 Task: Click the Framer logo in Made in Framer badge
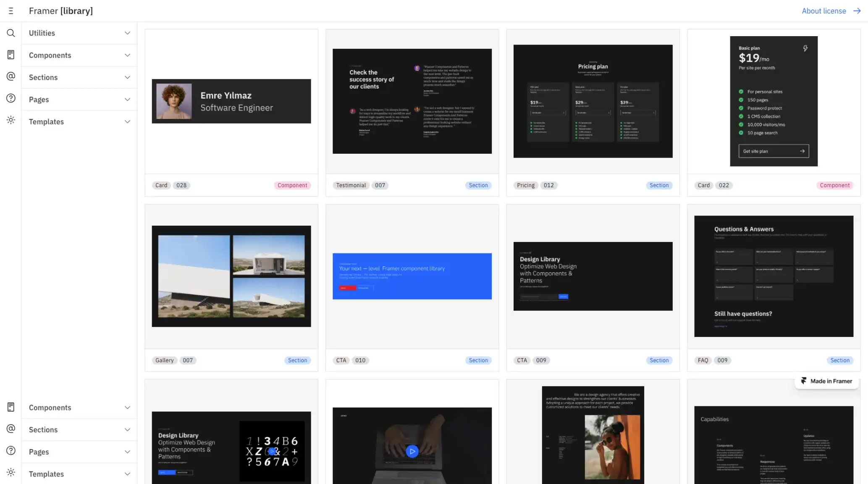803,381
